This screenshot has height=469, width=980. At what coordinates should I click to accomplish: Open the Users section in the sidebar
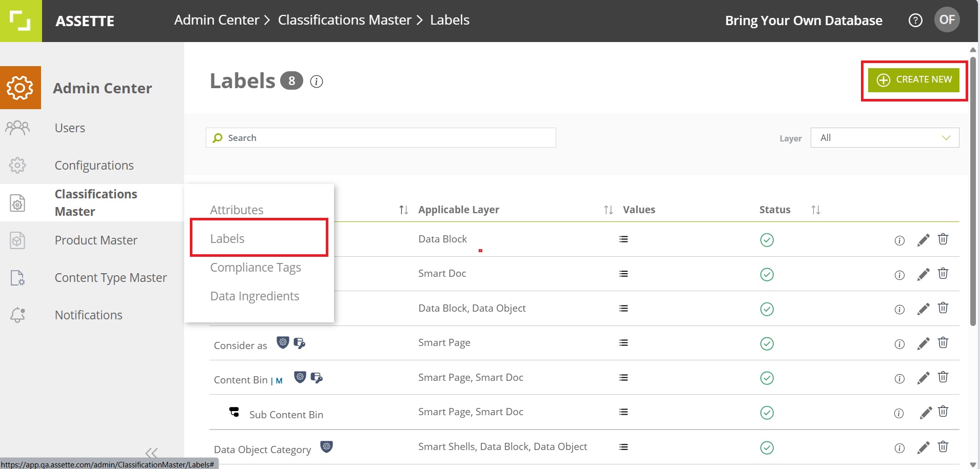[x=70, y=128]
